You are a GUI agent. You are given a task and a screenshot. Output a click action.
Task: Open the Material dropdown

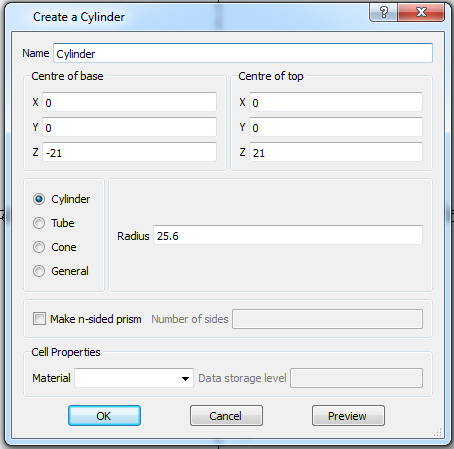tap(134, 378)
